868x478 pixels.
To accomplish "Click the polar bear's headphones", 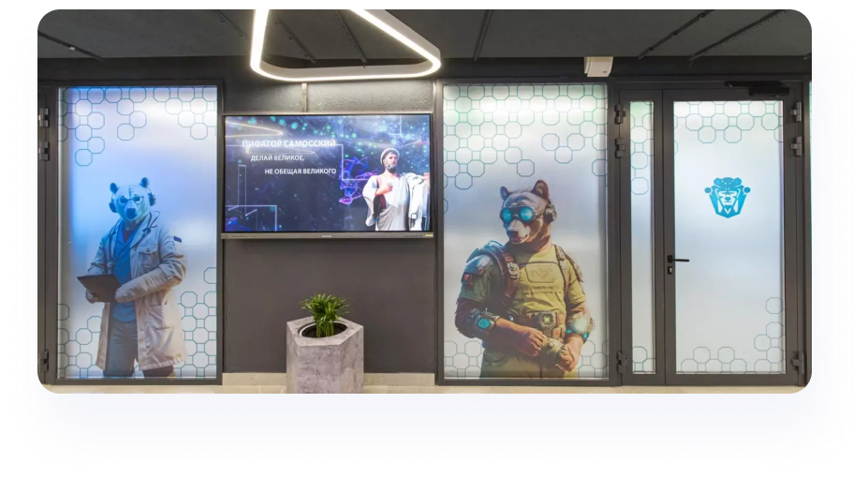I will pyautogui.click(x=113, y=203).
